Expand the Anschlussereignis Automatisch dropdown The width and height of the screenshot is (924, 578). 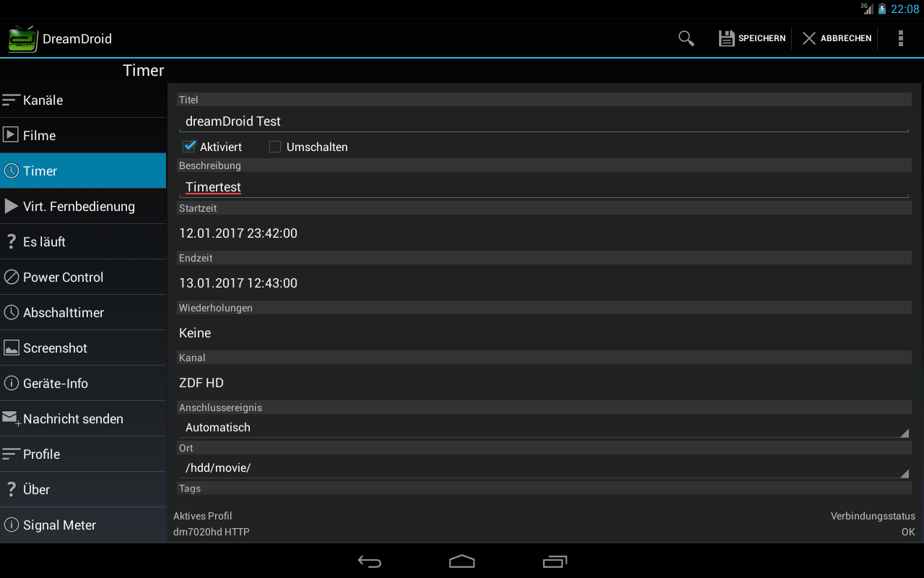544,427
